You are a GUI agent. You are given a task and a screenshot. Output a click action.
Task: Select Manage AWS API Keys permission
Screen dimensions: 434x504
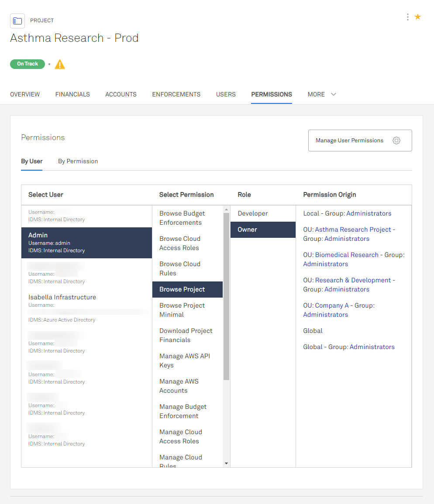(x=188, y=360)
